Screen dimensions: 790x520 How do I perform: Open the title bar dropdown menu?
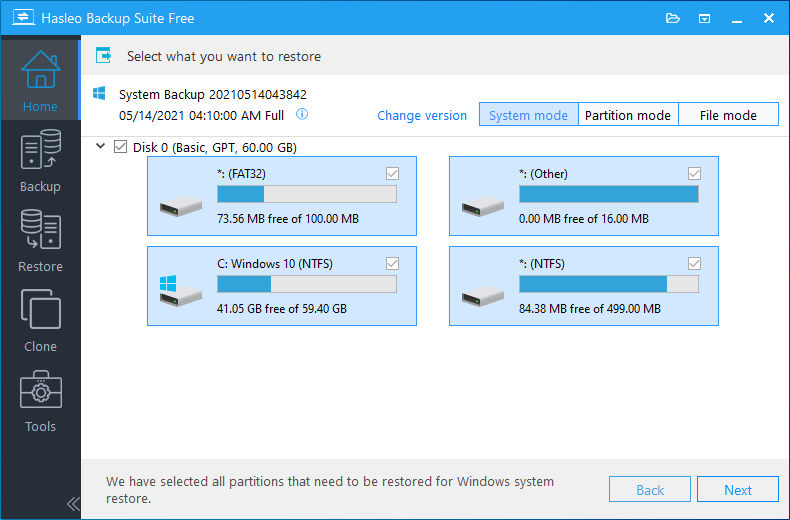pyautogui.click(x=704, y=18)
